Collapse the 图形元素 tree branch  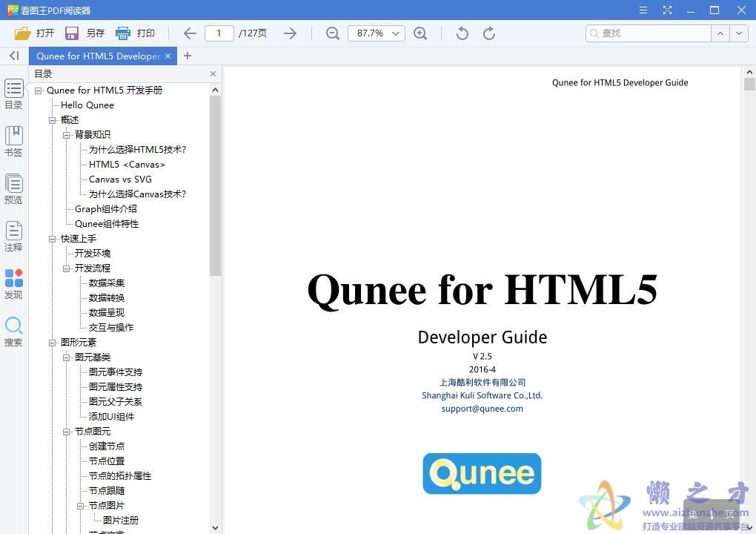tap(52, 342)
